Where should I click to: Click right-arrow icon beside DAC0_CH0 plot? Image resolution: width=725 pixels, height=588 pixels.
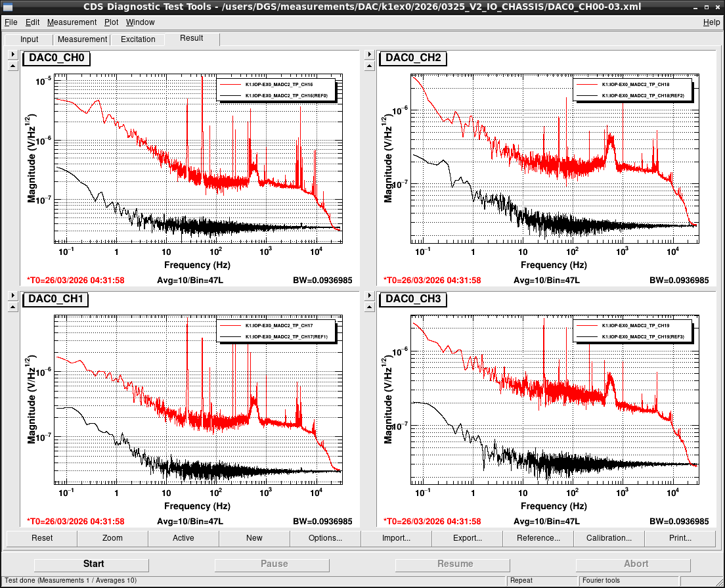13,55
